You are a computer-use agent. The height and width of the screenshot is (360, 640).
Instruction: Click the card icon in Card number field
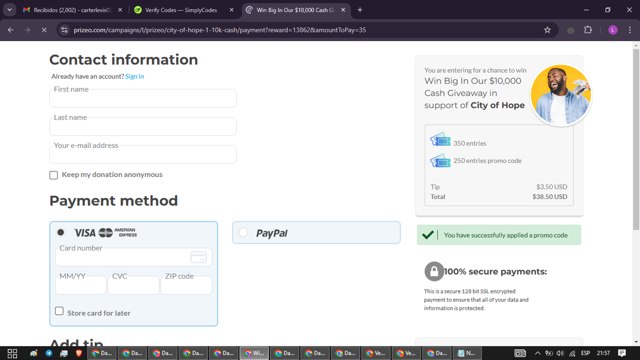point(199,257)
